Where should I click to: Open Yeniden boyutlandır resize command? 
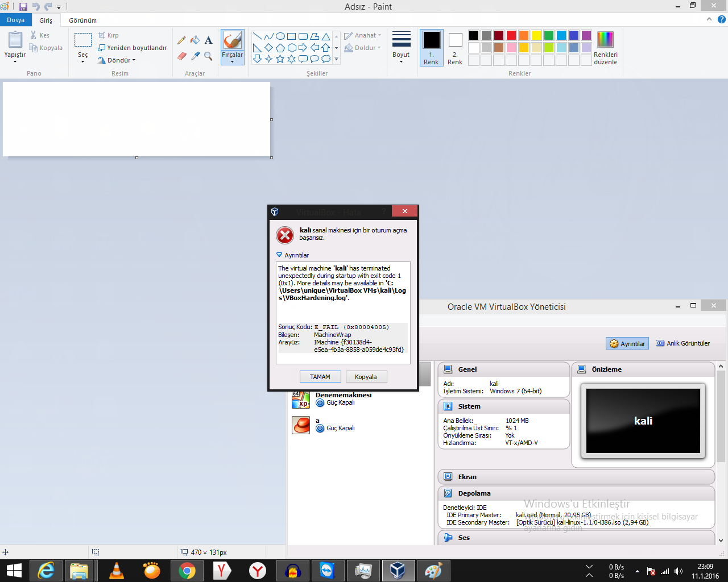133,48
